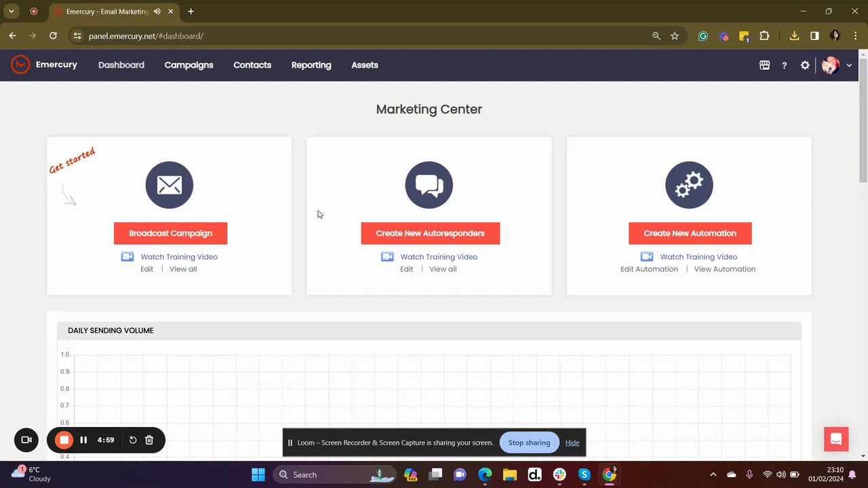Click Create New Autoresponders button
Viewport: 868px width, 488px height.
click(430, 233)
